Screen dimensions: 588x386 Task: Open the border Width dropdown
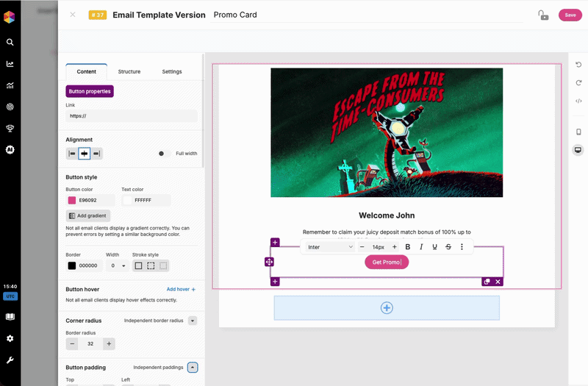pos(118,265)
